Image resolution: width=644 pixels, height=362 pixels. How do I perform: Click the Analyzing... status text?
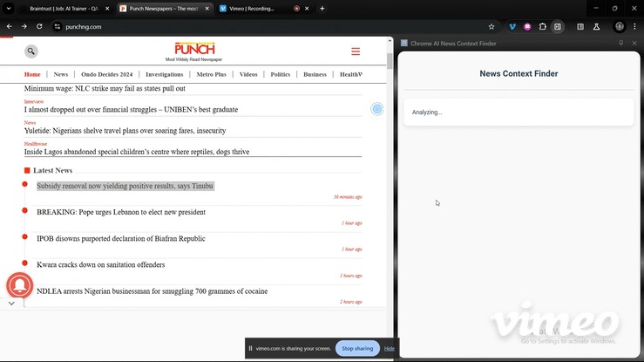[x=427, y=113]
